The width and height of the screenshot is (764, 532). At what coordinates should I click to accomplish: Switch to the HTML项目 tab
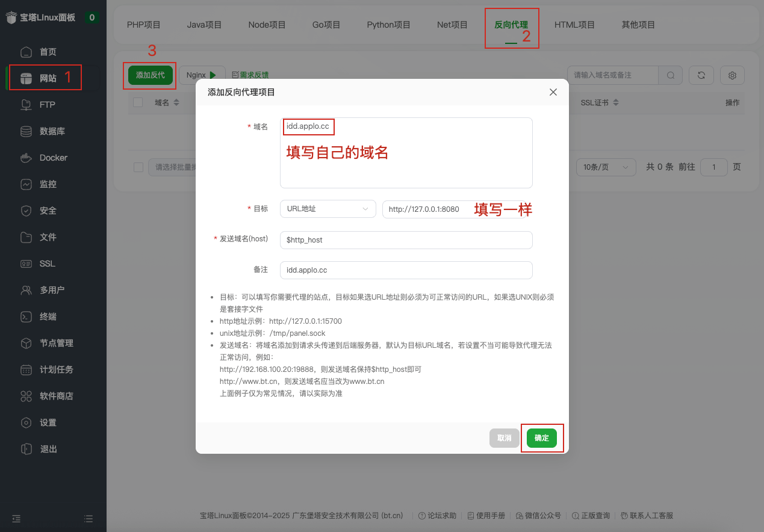coord(574,25)
